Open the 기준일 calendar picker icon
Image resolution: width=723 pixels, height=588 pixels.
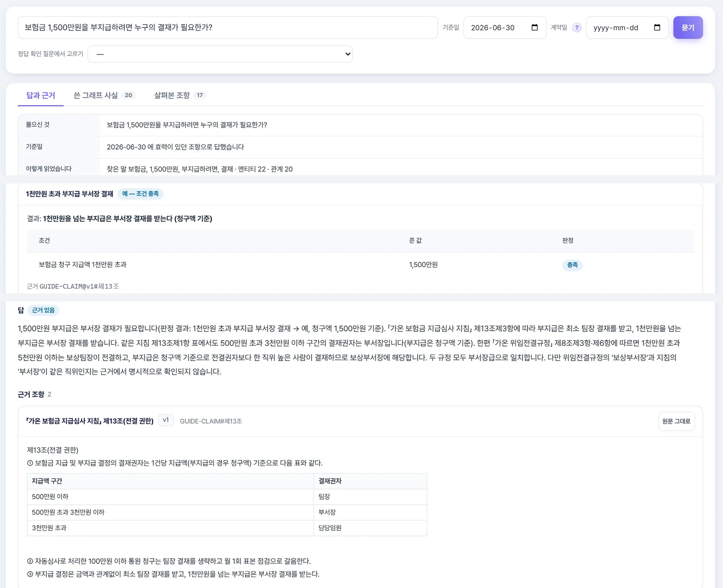pos(535,27)
